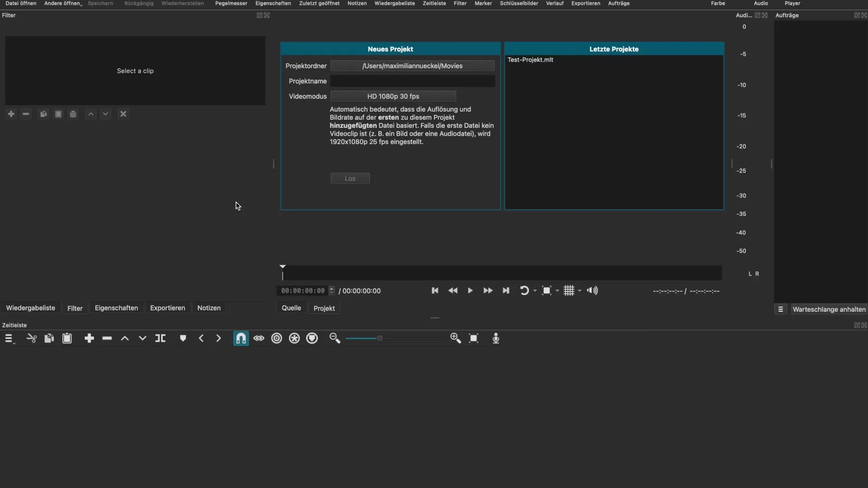This screenshot has width=868, height=488.
Task: Choose Projektordner path button
Action: coord(412,66)
